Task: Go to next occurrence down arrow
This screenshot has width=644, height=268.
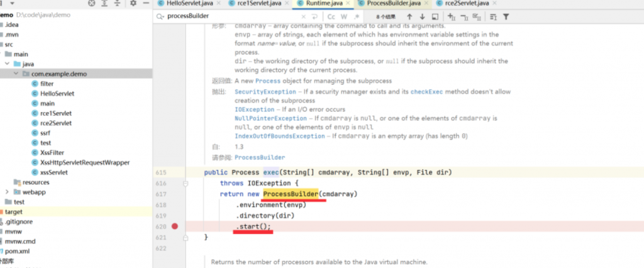Action: pos(422,16)
